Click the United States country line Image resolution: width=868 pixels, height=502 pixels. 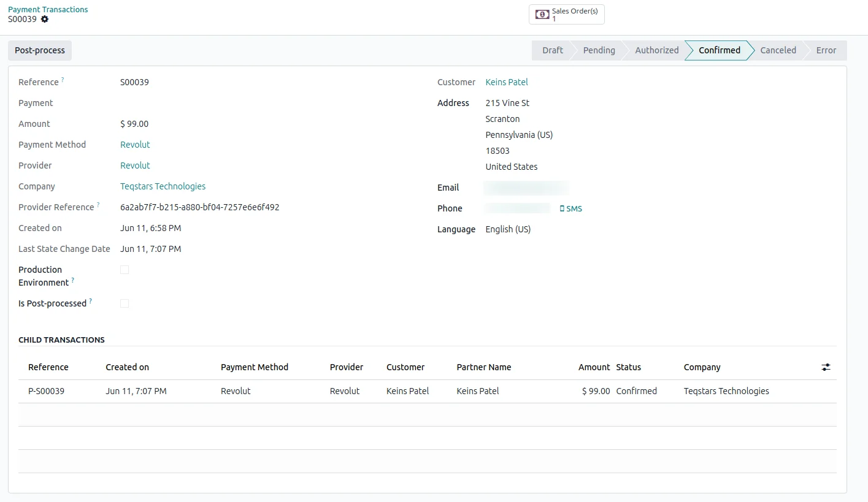[512, 167]
